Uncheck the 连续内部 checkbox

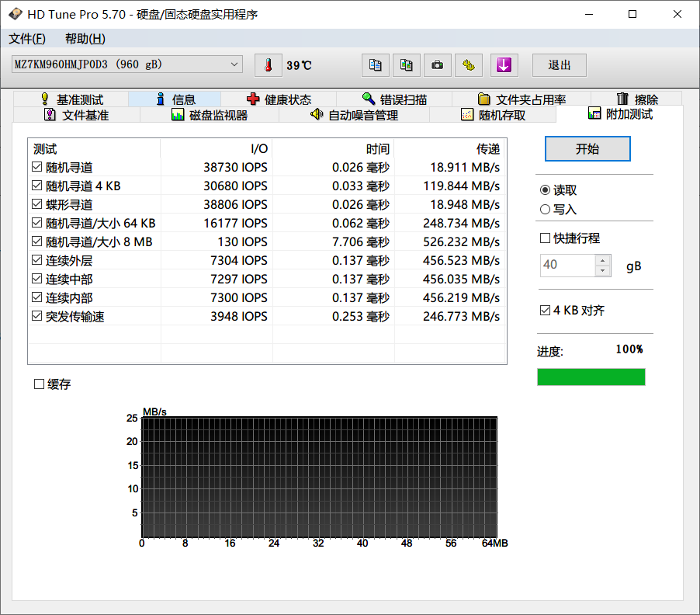[37, 297]
